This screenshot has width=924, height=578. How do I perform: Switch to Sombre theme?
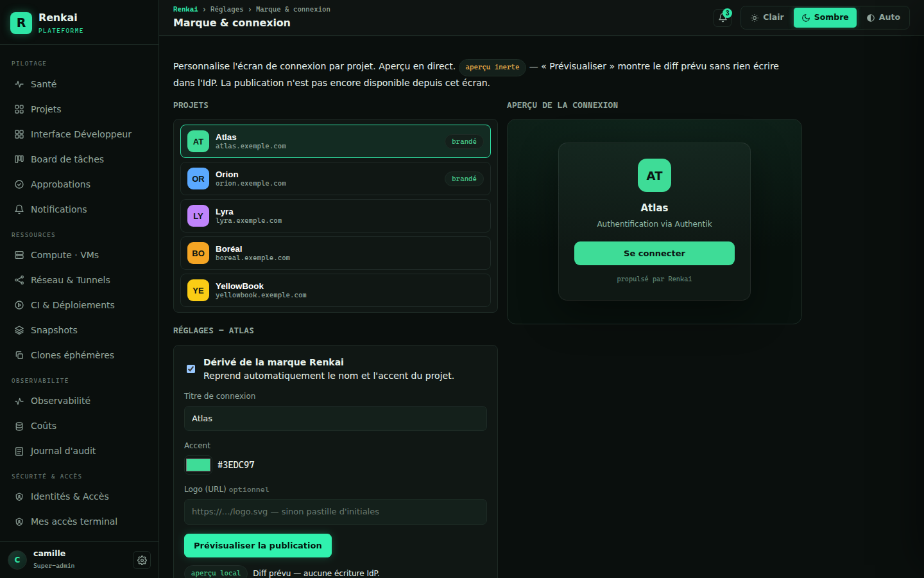point(825,17)
